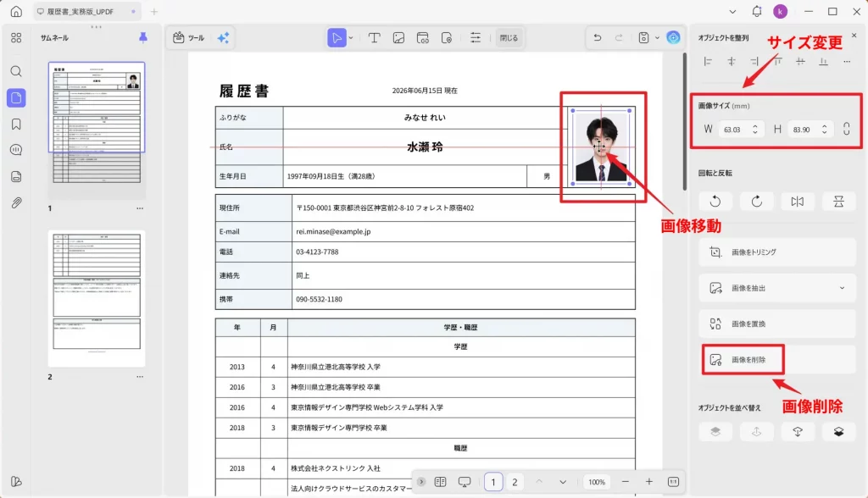Send object to back layer icon

pyautogui.click(x=838, y=432)
